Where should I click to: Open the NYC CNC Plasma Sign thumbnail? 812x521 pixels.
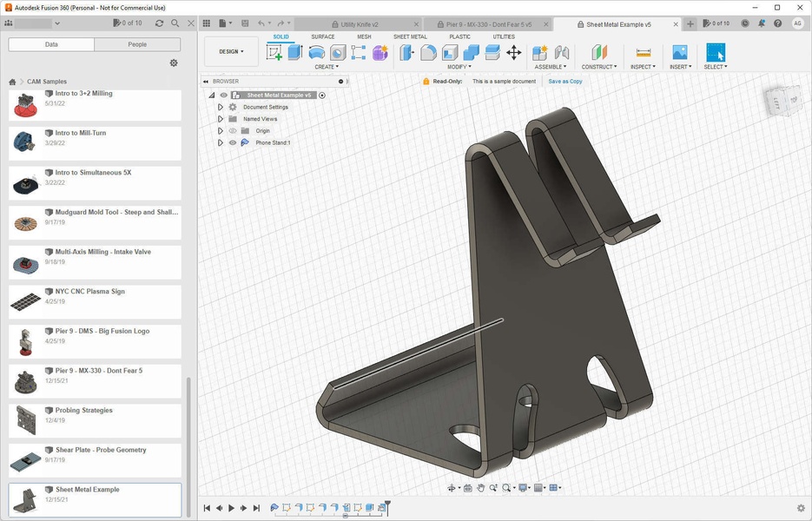[x=25, y=301]
